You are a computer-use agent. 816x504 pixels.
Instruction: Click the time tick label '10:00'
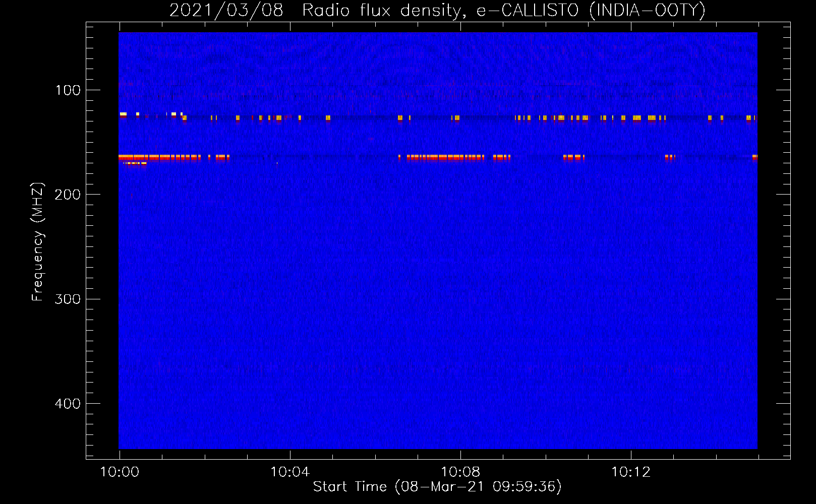[120, 472]
